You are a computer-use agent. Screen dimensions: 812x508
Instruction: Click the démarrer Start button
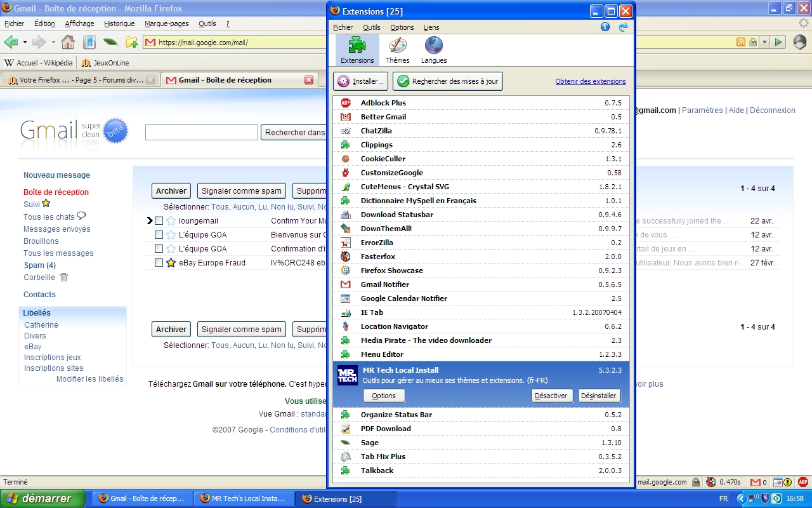pyautogui.click(x=43, y=498)
